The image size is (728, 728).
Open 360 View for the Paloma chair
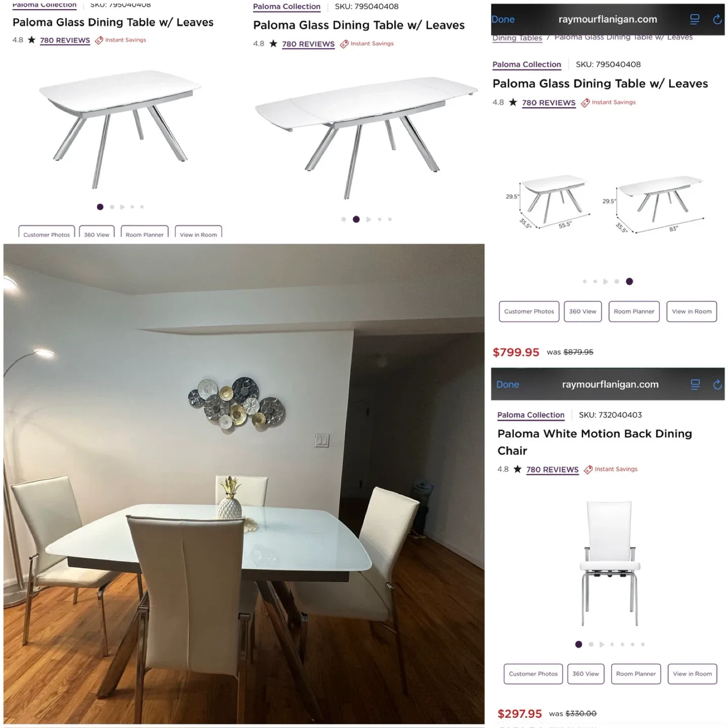pyautogui.click(x=585, y=674)
